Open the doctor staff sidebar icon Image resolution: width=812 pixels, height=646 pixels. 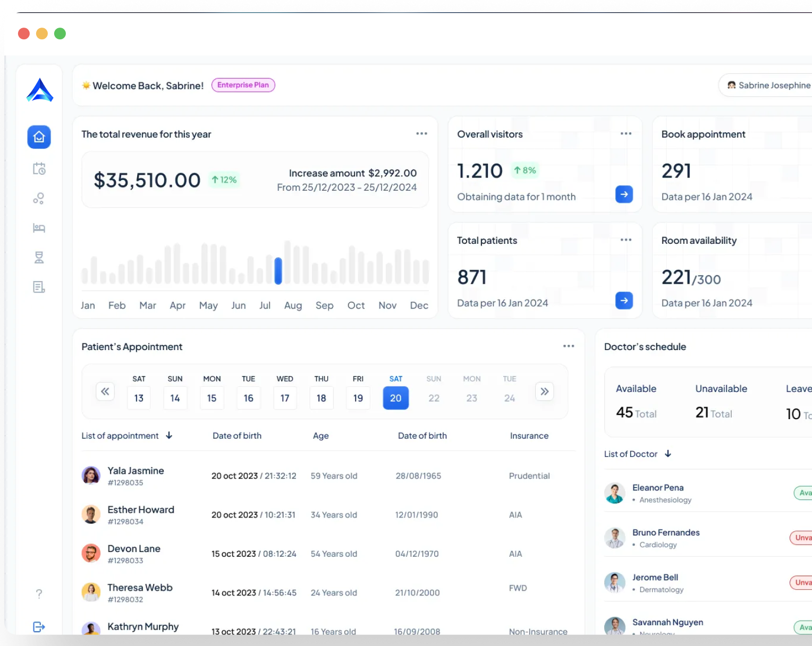(x=39, y=258)
